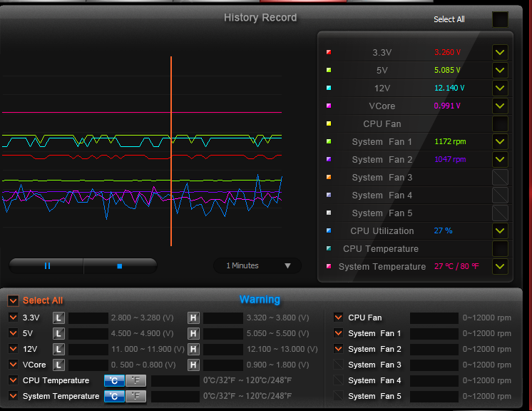The height and width of the screenshot is (411, 532).
Task: Click the System Fan 2 rpm warning field
Action: click(x=434, y=349)
